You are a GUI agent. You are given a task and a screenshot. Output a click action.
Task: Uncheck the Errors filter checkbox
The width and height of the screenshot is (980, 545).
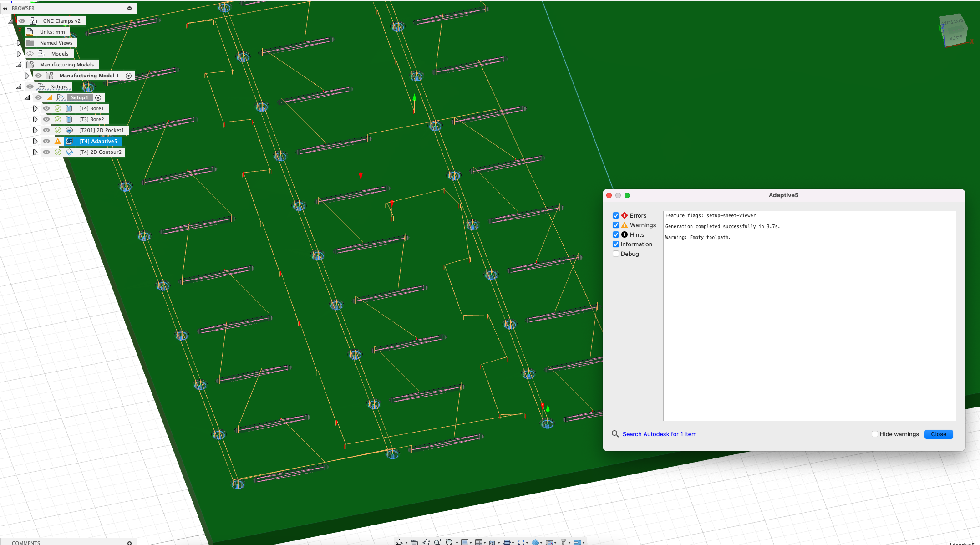[x=616, y=216]
